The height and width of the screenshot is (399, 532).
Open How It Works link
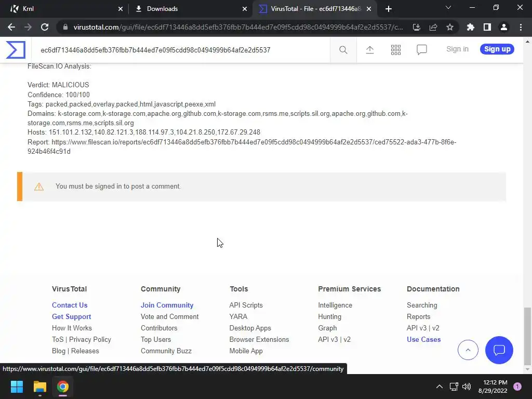click(x=72, y=328)
